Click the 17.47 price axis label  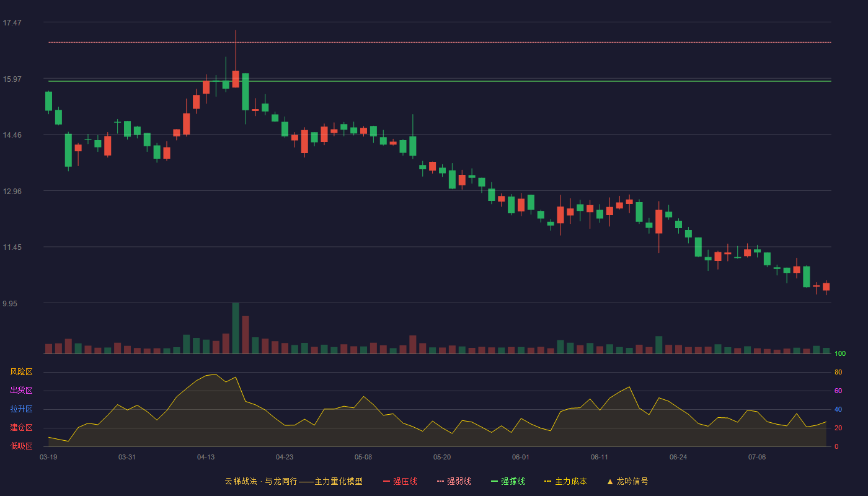click(x=12, y=23)
